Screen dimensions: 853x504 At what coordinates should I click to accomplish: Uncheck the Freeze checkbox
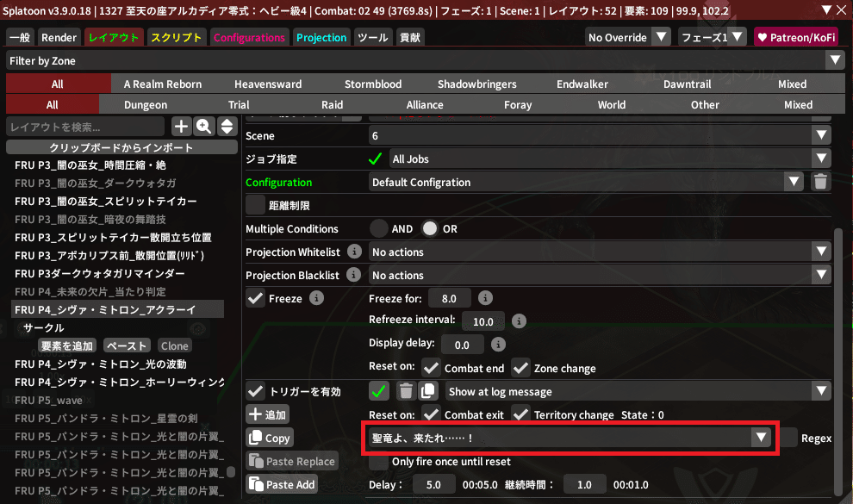256,298
